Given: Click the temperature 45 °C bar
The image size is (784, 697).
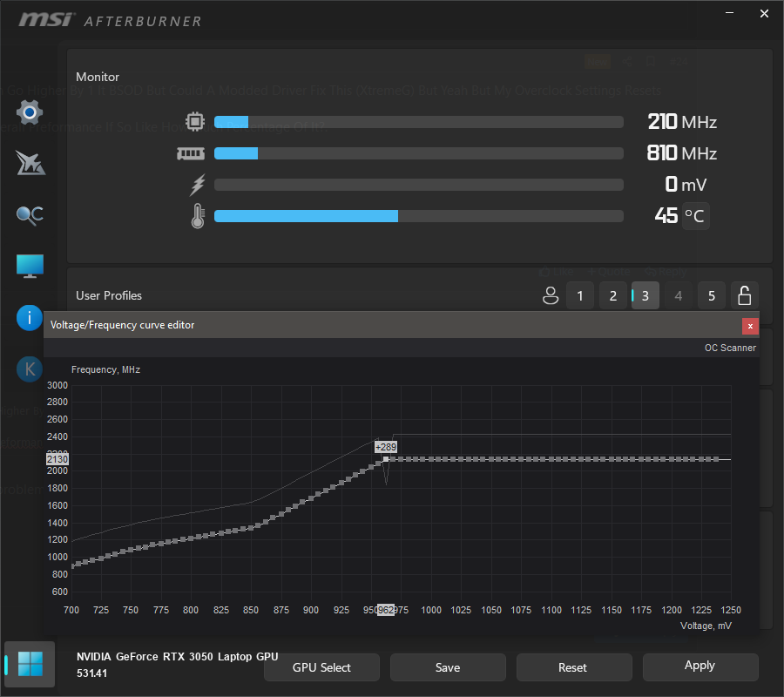Looking at the screenshot, I should pyautogui.click(x=418, y=216).
